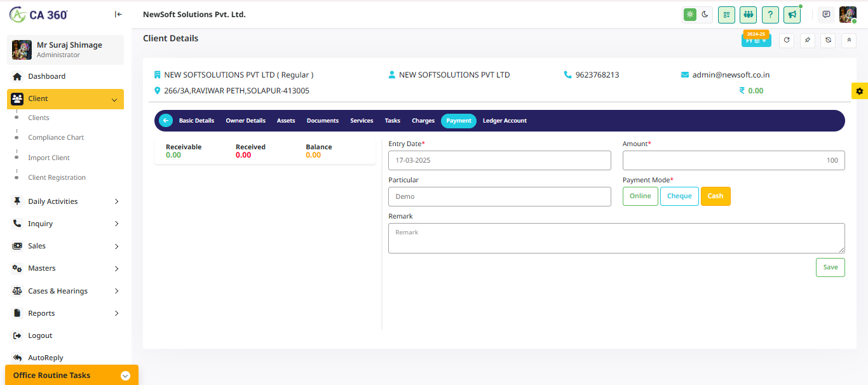Switch to Documents tab
The height and width of the screenshot is (385, 868).
323,121
